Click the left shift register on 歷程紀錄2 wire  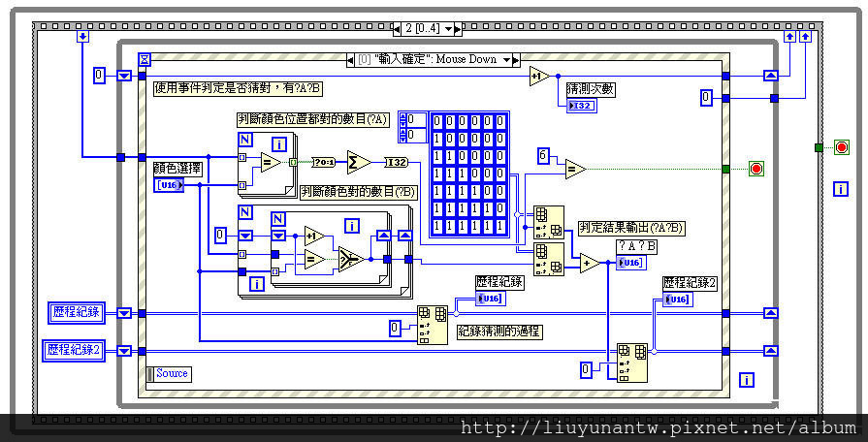tap(124, 351)
